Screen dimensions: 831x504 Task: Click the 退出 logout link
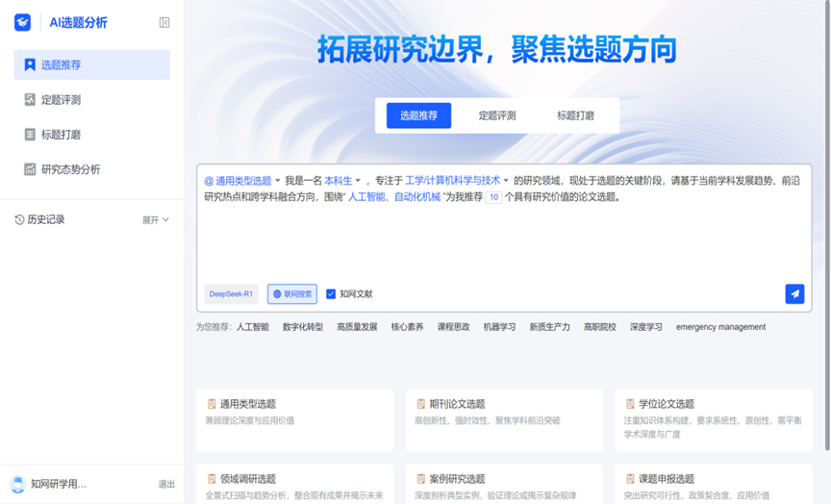pyautogui.click(x=166, y=484)
